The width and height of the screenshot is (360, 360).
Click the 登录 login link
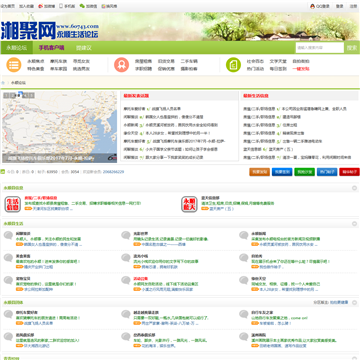339,6
